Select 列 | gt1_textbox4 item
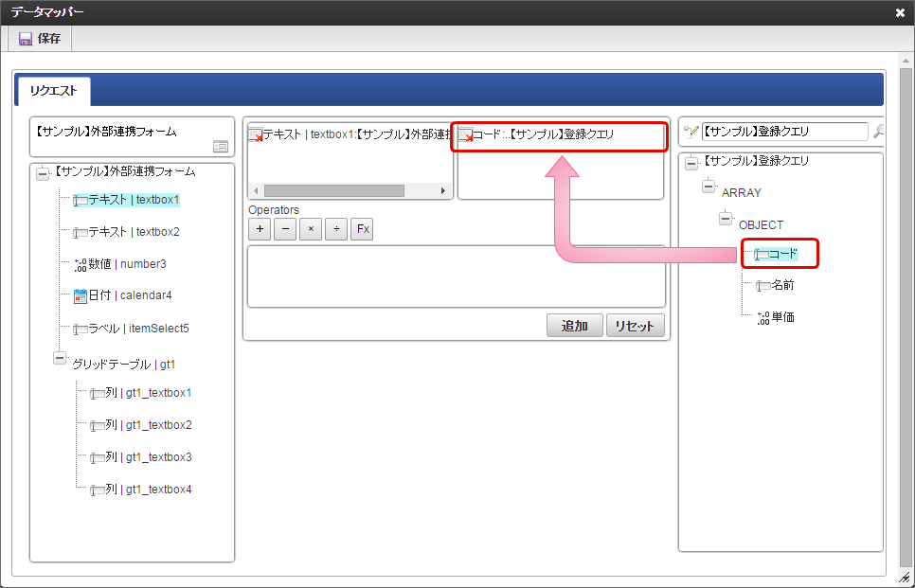The image size is (915, 588). click(x=140, y=489)
